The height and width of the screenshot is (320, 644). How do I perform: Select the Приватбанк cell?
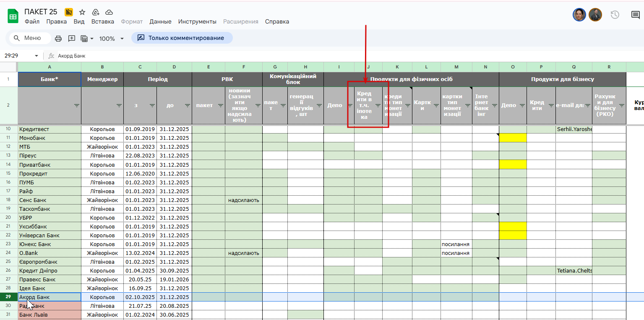click(x=50, y=165)
